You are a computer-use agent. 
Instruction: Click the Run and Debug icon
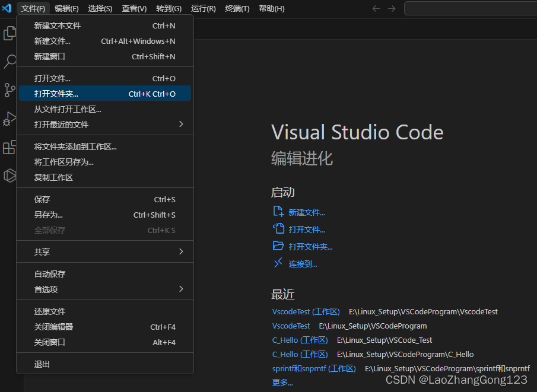coord(9,119)
